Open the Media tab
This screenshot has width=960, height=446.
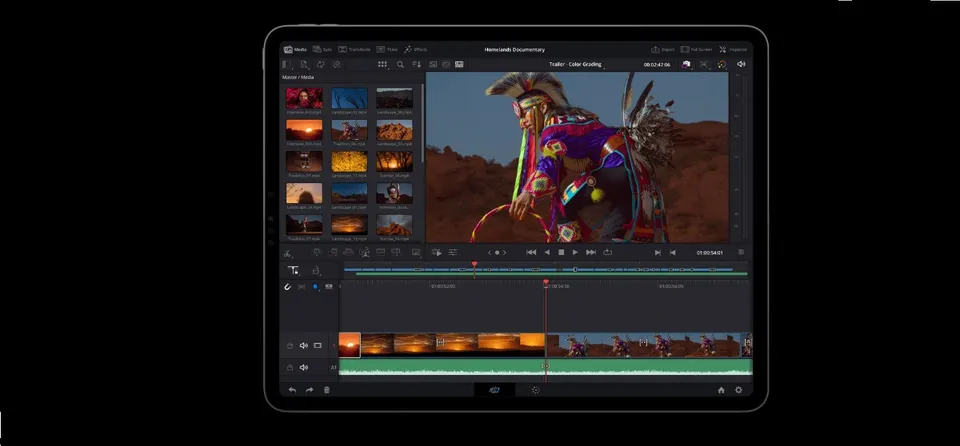click(x=295, y=50)
